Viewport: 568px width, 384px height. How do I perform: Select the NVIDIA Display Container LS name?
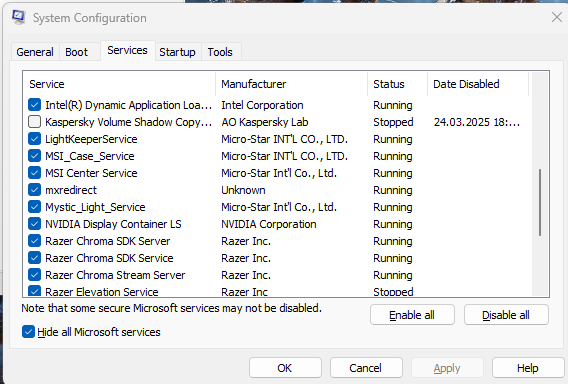[x=113, y=224]
